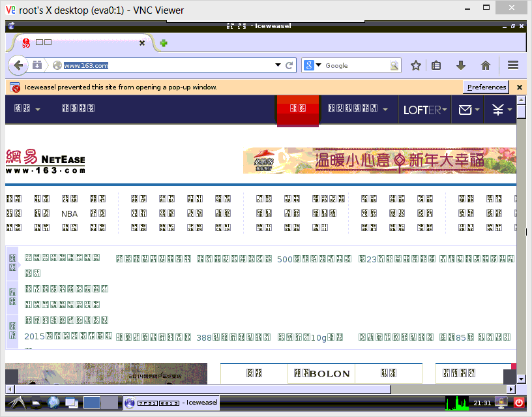The width and height of the screenshot is (532, 417).
Task: Open the hamburger menu in Iceweasel
Action: point(512,65)
